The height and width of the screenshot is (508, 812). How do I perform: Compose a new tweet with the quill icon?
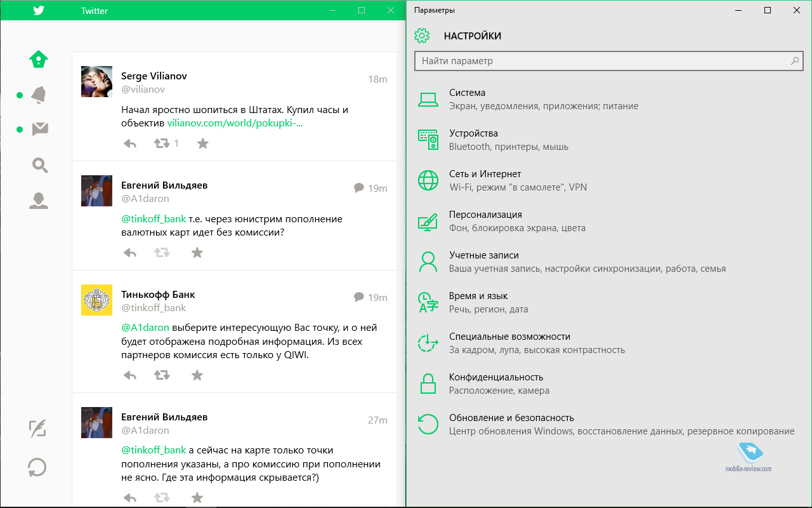click(x=37, y=429)
